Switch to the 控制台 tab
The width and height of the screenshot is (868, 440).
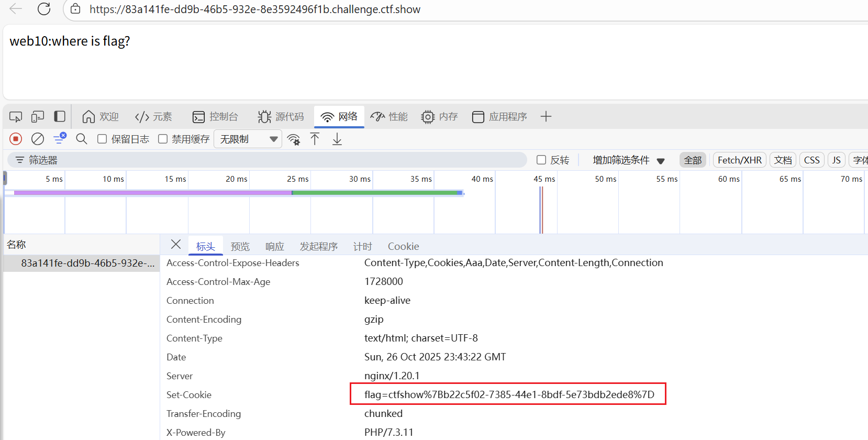click(x=215, y=117)
